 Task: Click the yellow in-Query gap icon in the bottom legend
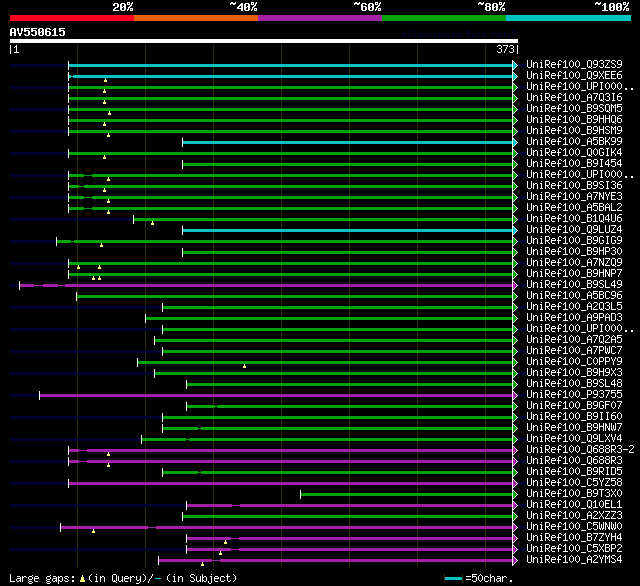coord(82,579)
